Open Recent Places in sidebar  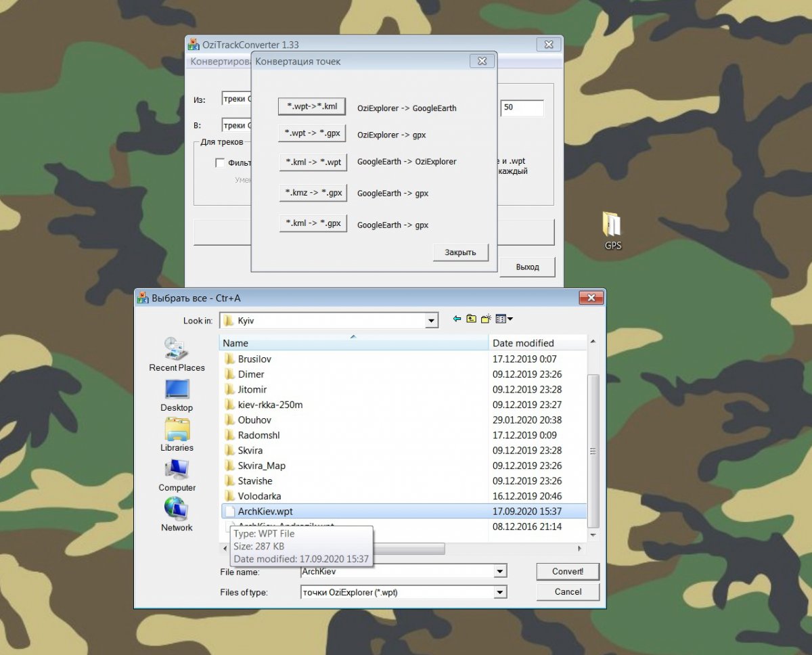177,354
